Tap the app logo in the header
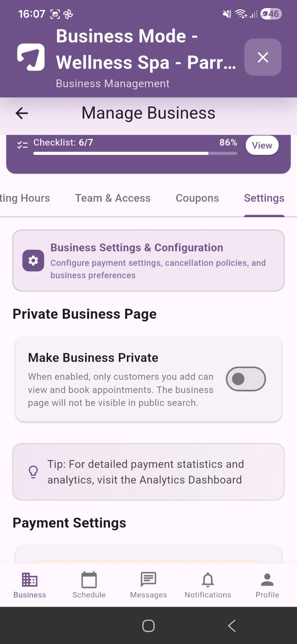Image resolution: width=297 pixels, height=644 pixels. coord(31,57)
